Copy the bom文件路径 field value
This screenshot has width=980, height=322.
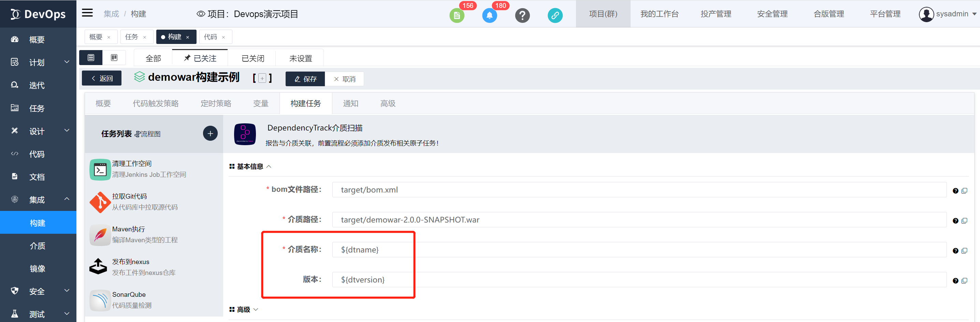[964, 190]
